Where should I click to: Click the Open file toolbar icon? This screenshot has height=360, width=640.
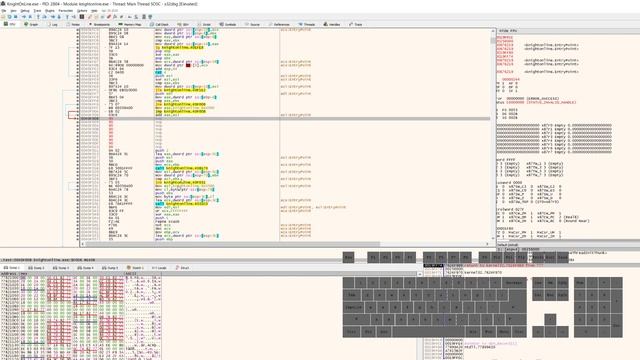click(x=3, y=17)
